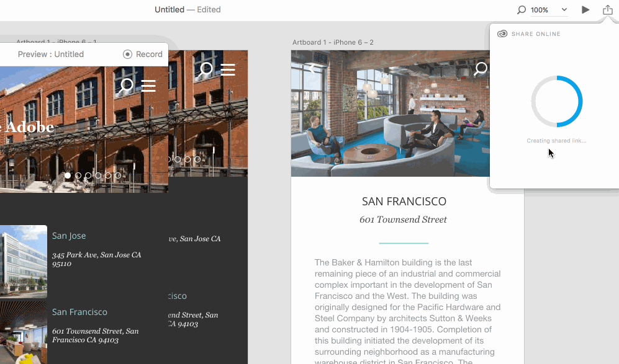
Task: Open the hamburger menu in Preview window
Action: coord(148,85)
